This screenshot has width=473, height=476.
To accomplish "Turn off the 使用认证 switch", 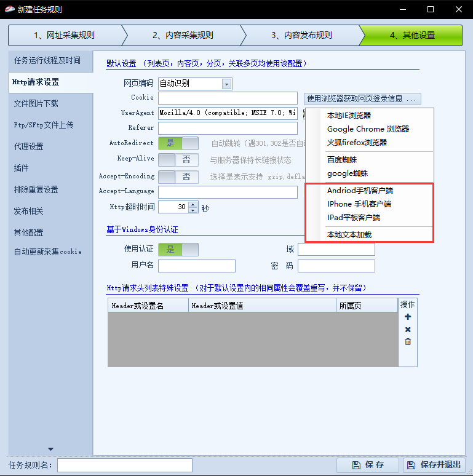I will click(178, 250).
